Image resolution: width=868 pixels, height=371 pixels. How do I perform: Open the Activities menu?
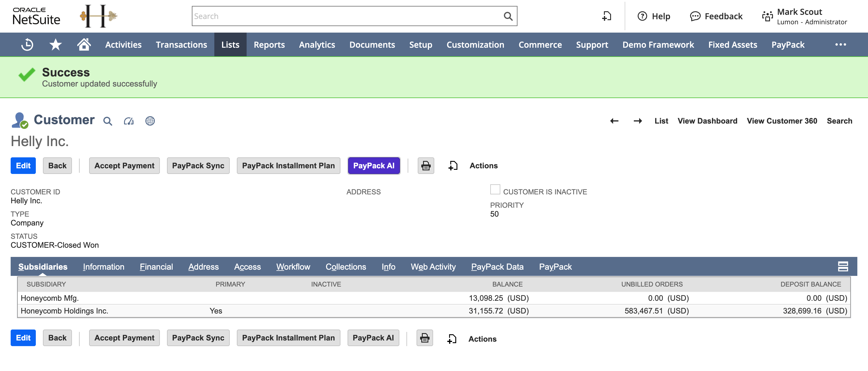click(x=123, y=44)
